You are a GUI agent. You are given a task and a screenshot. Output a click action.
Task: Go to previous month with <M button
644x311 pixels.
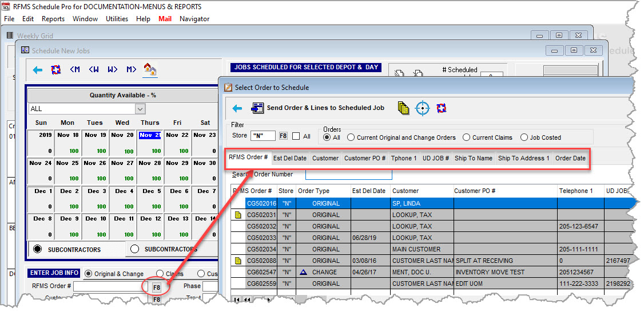tap(75, 69)
